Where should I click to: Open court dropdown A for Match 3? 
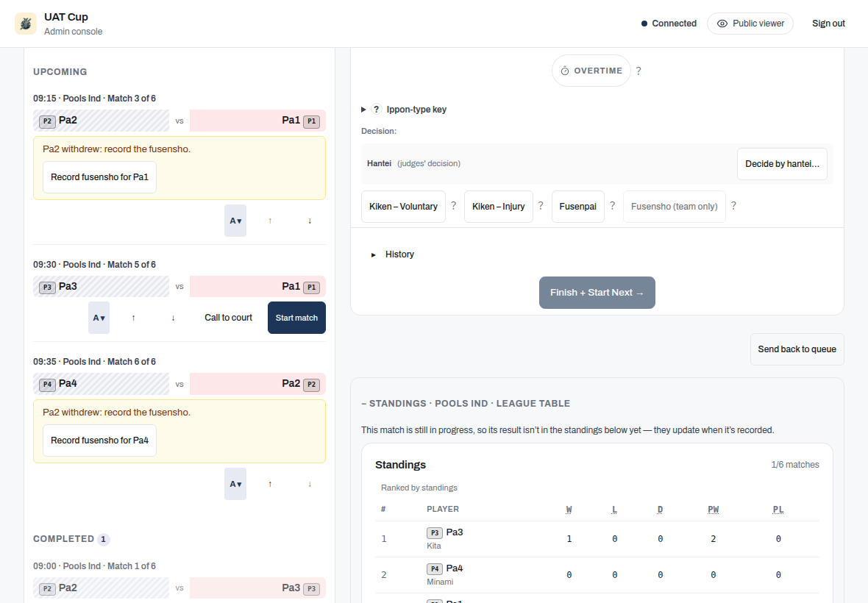235,221
